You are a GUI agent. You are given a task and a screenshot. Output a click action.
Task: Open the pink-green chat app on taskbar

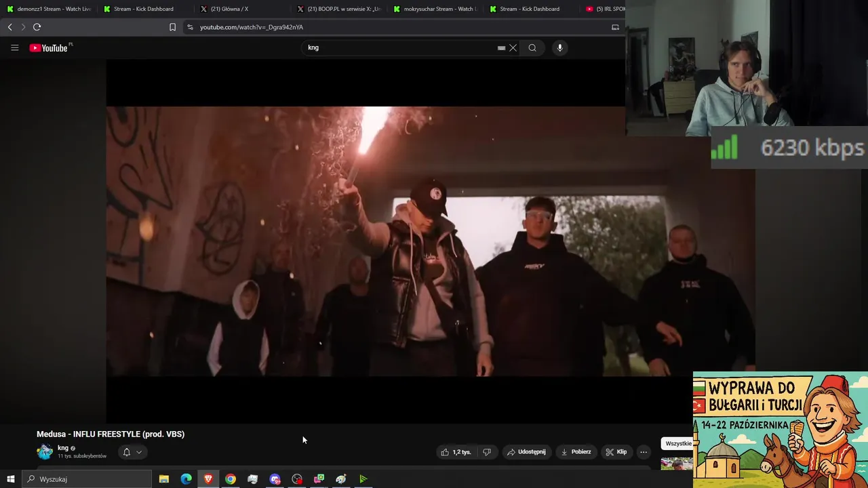[319, 479]
